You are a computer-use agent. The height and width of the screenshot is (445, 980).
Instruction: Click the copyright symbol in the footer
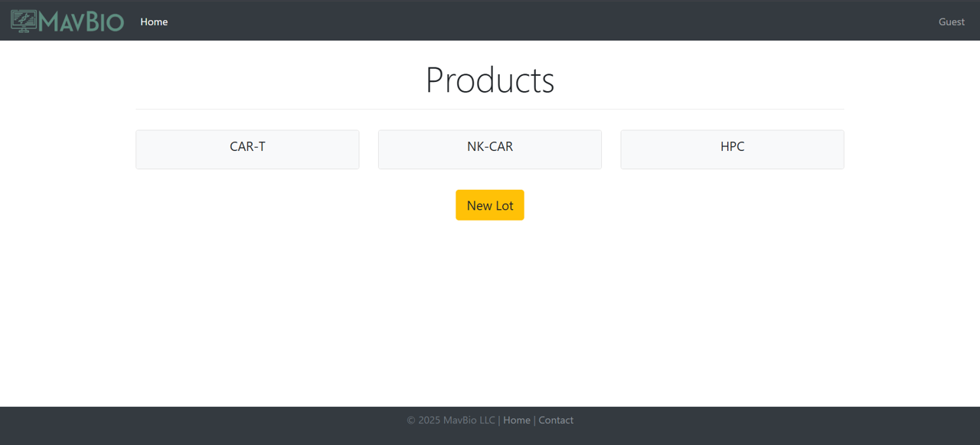411,420
